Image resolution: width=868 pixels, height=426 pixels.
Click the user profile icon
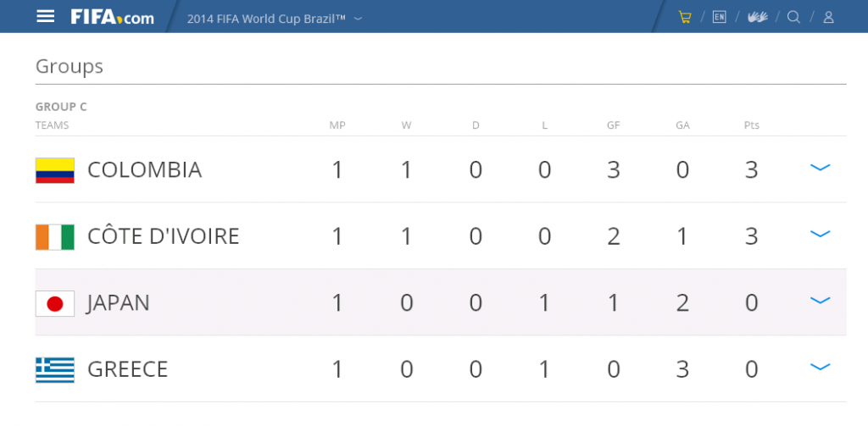point(829,17)
